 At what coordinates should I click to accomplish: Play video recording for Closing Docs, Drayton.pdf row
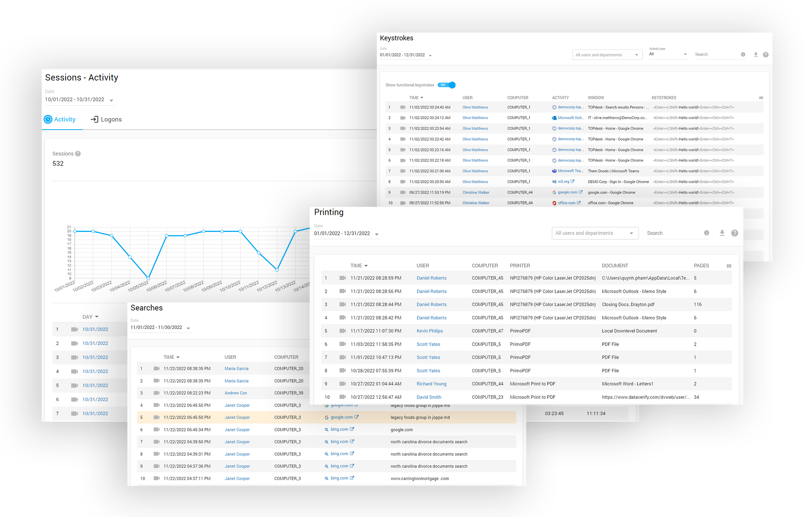tap(343, 304)
